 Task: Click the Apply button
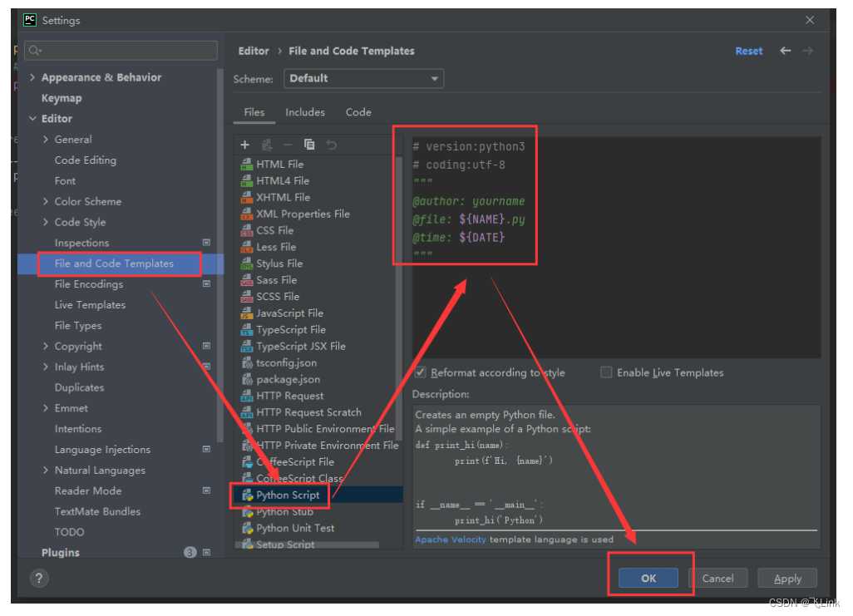point(787,579)
